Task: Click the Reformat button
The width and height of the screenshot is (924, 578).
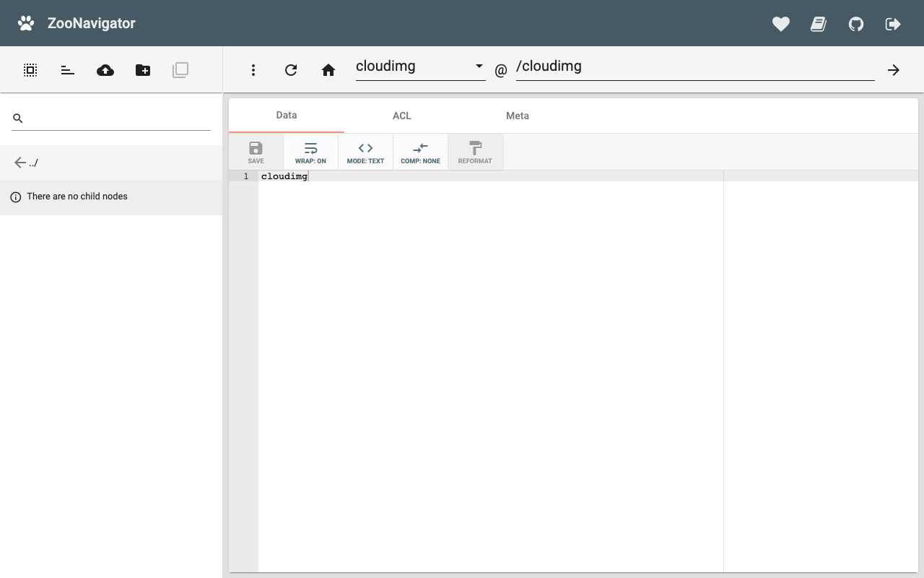Action: [x=475, y=152]
